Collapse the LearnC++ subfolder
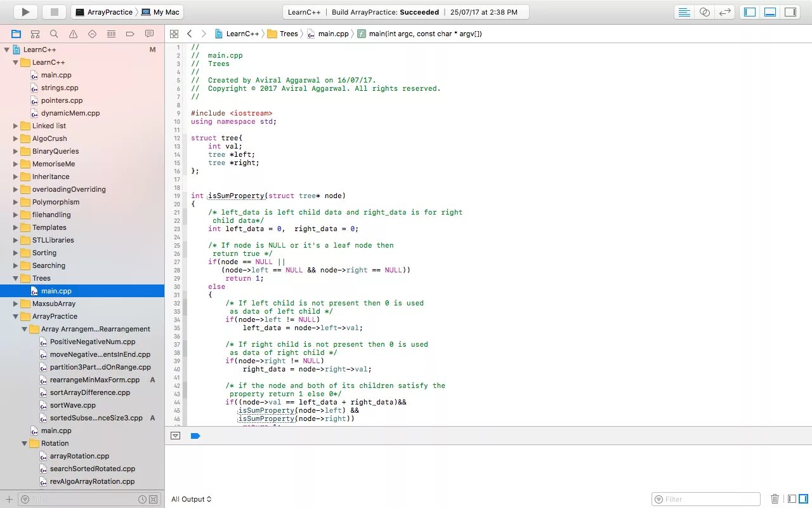Screen dimensions: 812x508 pos(16,62)
